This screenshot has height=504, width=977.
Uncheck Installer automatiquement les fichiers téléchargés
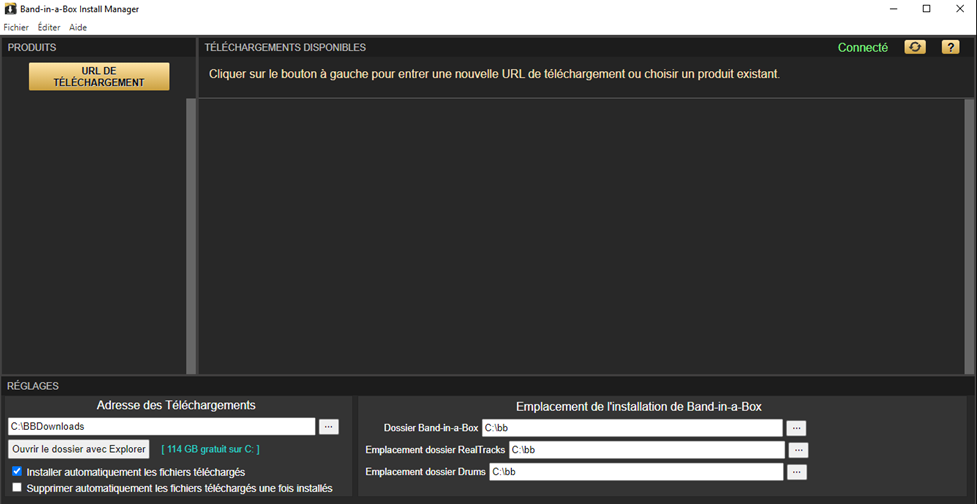pos(17,472)
